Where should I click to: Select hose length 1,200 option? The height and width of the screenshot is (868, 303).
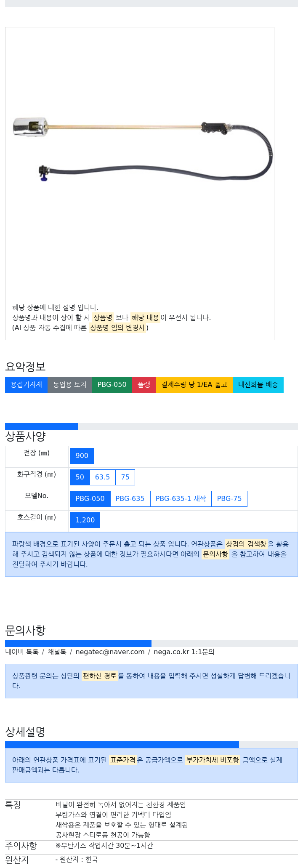click(85, 520)
